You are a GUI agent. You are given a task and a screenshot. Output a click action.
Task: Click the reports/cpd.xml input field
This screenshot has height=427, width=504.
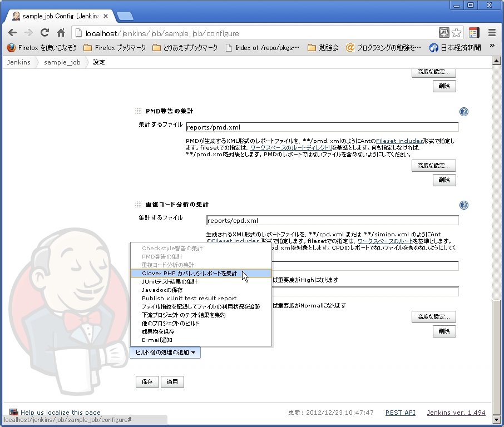(332, 221)
